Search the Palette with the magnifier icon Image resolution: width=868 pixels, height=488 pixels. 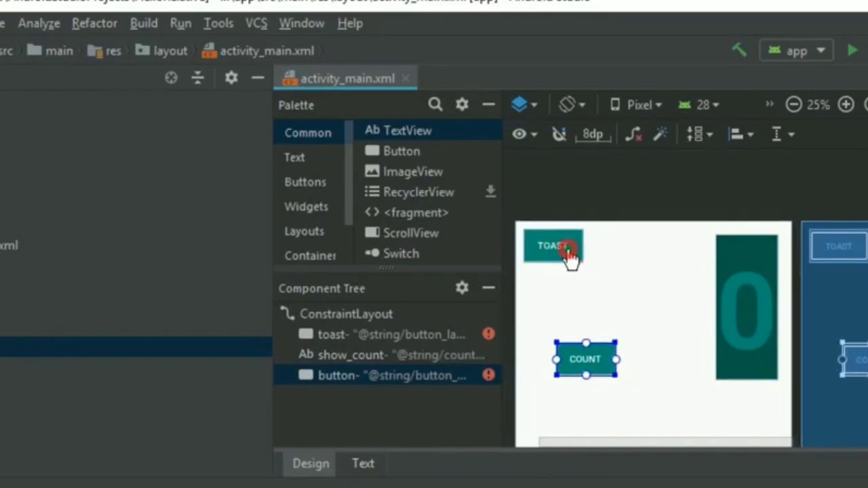[435, 104]
